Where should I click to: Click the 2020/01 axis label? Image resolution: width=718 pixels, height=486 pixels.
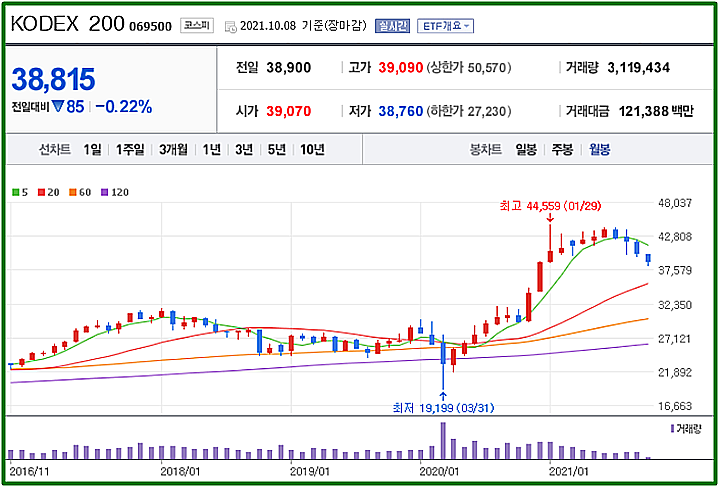point(438,470)
